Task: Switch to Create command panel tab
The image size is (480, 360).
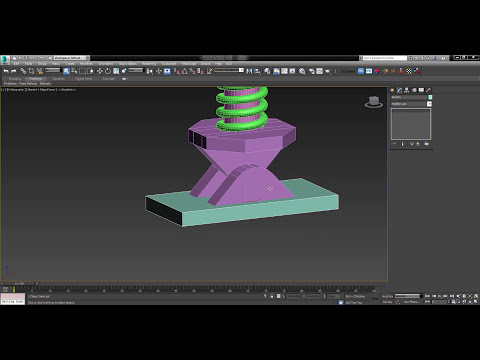Action: coord(392,90)
